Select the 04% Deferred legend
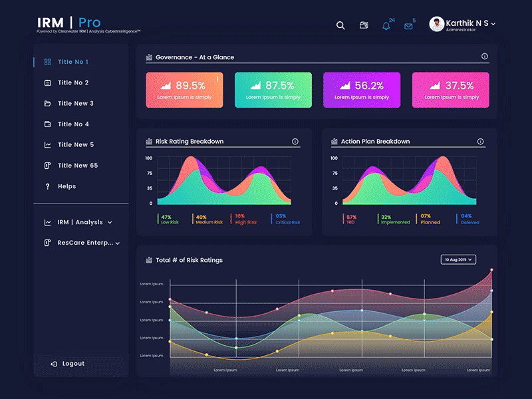532x399 pixels. [x=468, y=219]
